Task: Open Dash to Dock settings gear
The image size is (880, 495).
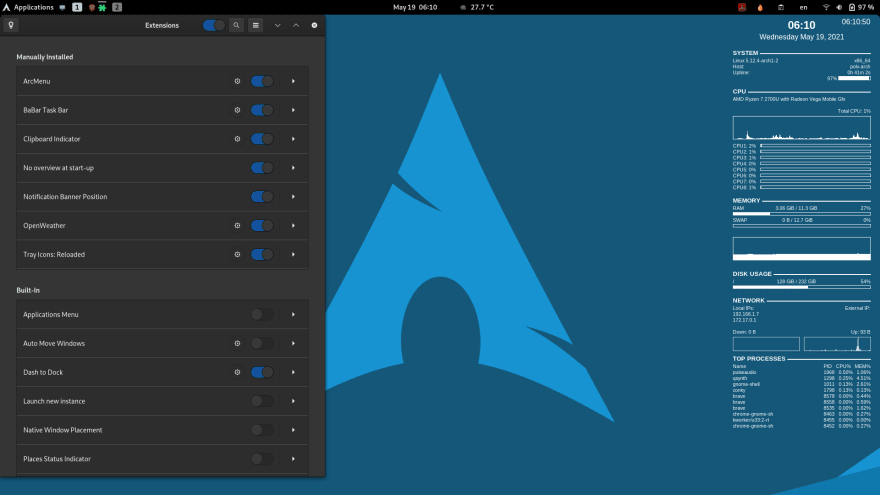Action: [237, 372]
